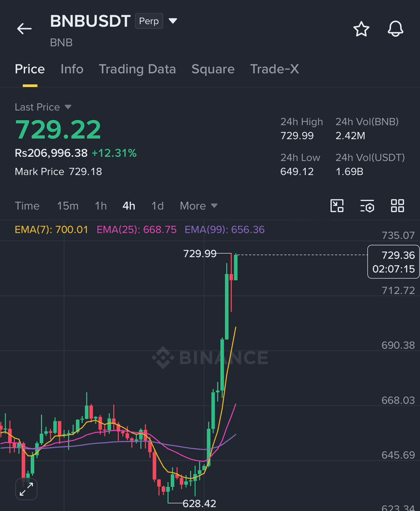Tap the +12.31% change percentage
Image resolution: width=420 pixels, height=511 pixels.
[x=114, y=153]
